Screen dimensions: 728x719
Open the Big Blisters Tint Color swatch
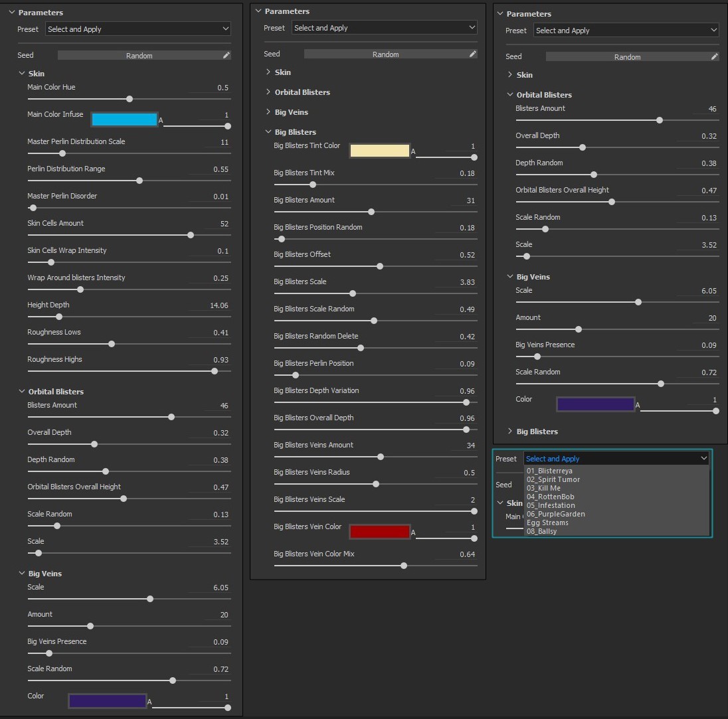tap(380, 151)
